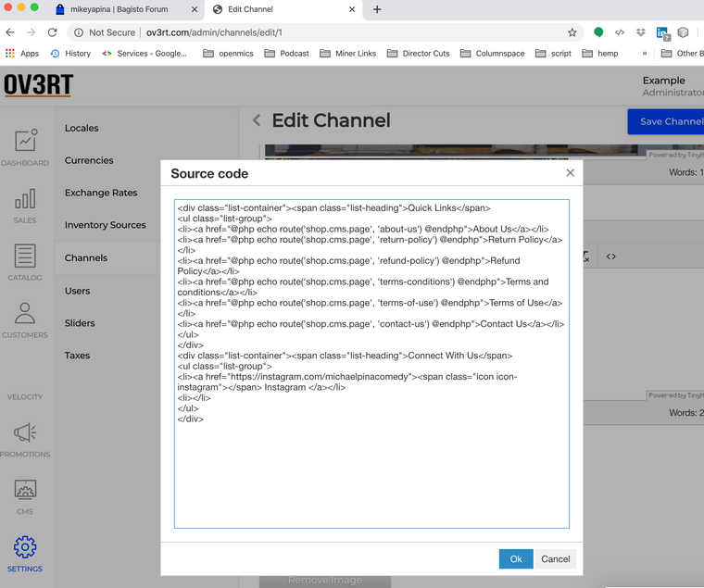704x588 pixels.
Task: Close the Bagisto Forum tab
Action: click(x=194, y=9)
